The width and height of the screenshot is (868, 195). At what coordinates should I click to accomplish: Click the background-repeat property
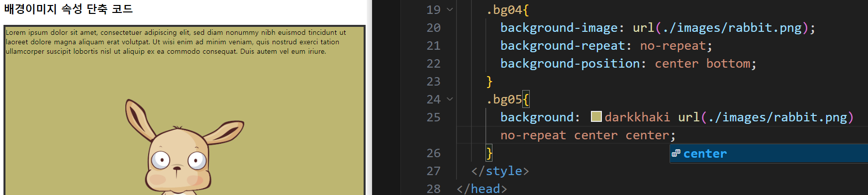[563, 45]
